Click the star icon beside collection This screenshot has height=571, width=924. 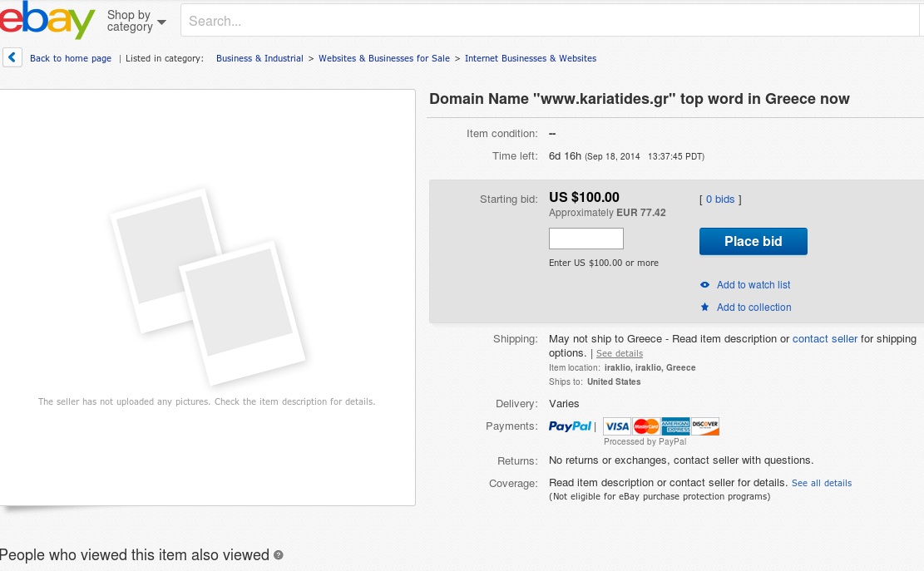704,307
